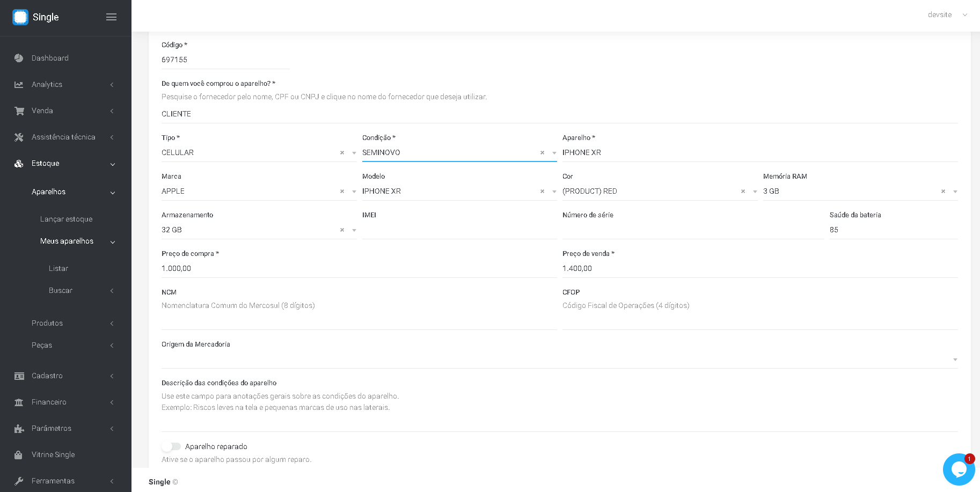Clear the Cor (PRODUCT) RED selection
Viewport: 980px width, 492px height.
(x=743, y=192)
